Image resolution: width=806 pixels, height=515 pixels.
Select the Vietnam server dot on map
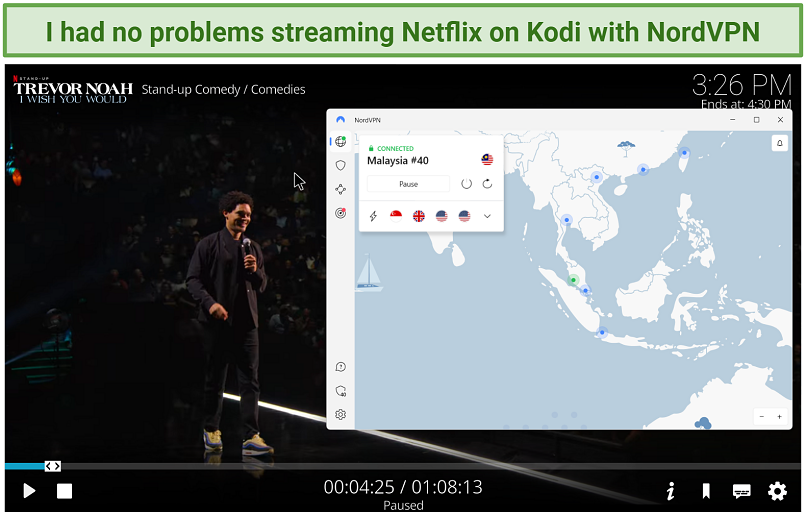coord(596,177)
